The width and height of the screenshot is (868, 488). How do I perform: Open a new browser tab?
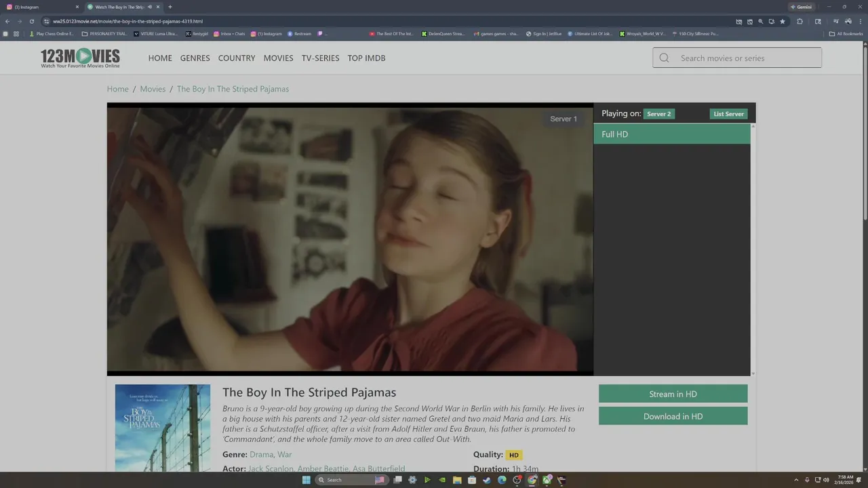[x=170, y=7]
